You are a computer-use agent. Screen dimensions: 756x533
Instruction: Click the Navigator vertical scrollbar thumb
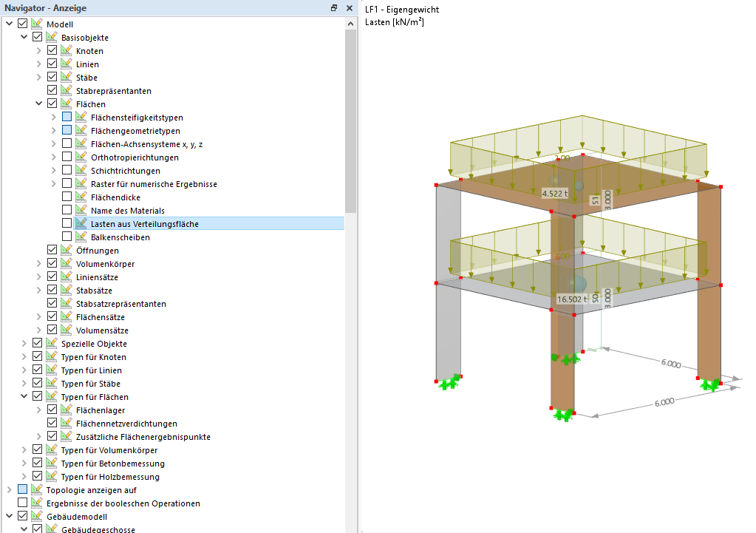click(350, 121)
